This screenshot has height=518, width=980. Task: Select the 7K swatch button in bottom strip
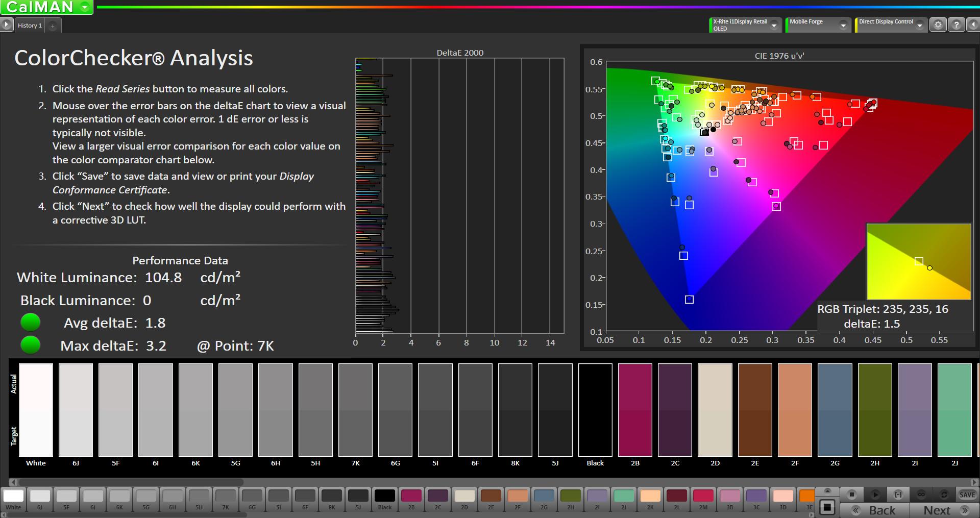coord(226,500)
